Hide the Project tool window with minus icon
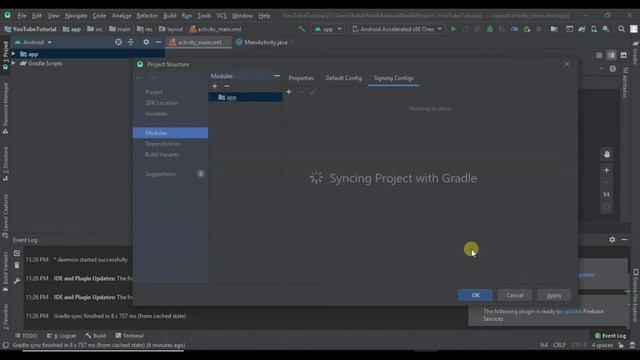Image resolution: width=640 pixels, height=360 pixels. (158, 42)
